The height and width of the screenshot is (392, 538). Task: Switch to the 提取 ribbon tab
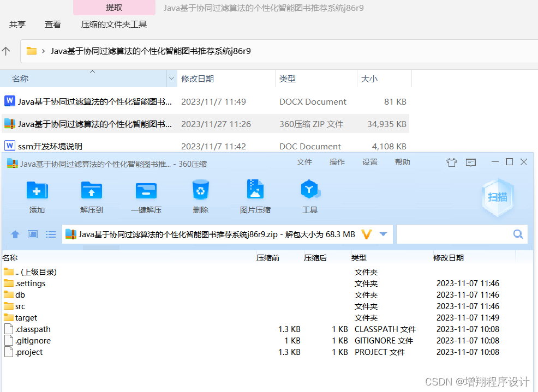[x=114, y=8]
